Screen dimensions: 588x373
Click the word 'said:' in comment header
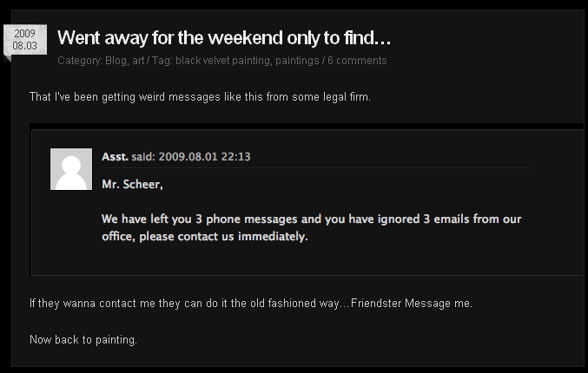143,156
